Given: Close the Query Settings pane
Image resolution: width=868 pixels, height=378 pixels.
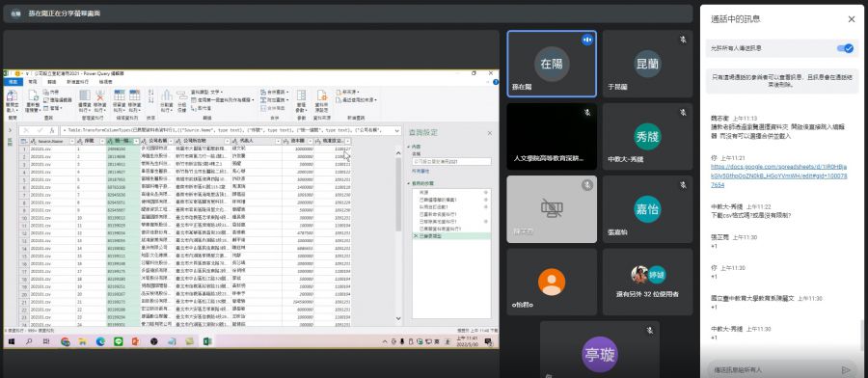Looking at the screenshot, I should 489,133.
